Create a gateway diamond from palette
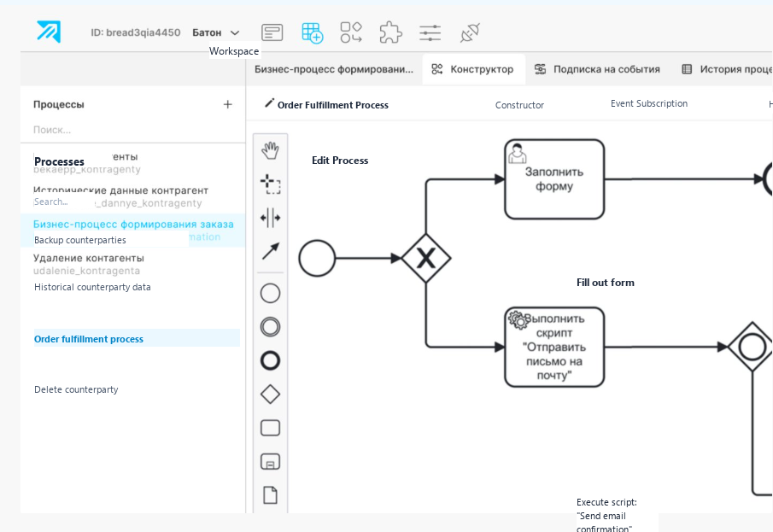Viewport: 773px width, 532px height. click(x=270, y=395)
